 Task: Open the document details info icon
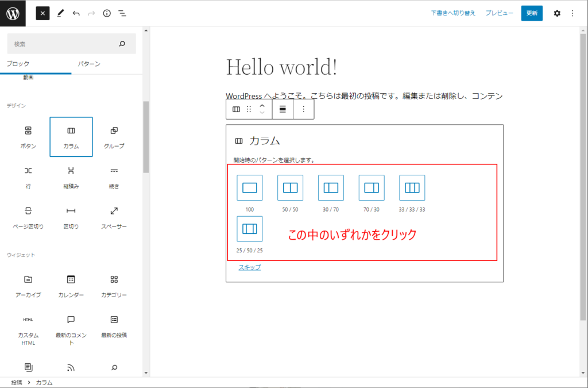click(107, 13)
